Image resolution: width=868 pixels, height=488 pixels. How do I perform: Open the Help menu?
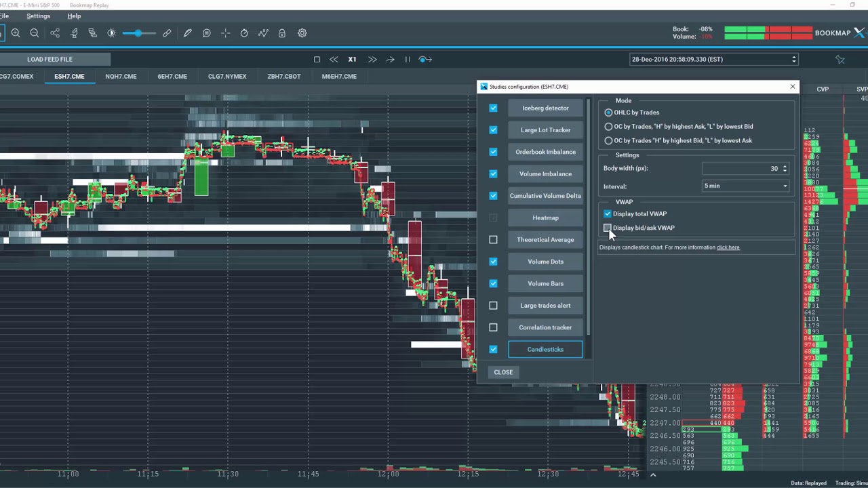[x=74, y=16]
